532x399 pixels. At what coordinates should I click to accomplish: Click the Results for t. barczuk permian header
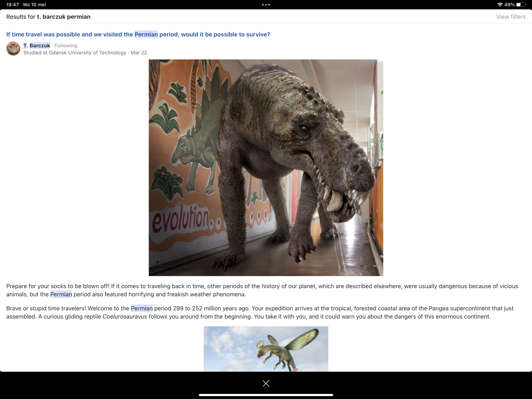pos(48,17)
